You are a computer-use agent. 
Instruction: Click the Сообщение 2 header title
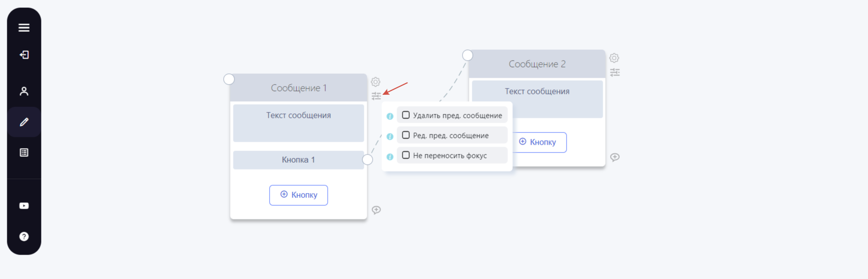pos(537,64)
